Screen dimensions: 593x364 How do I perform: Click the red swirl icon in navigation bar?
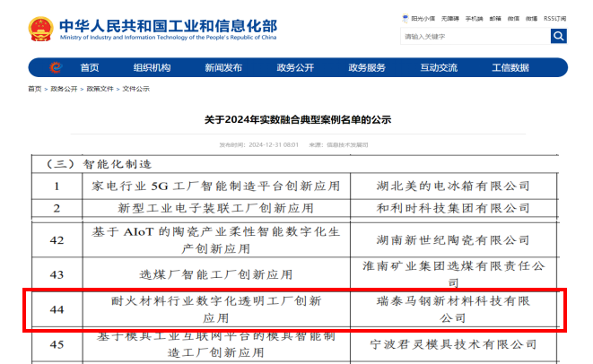[x=55, y=68]
